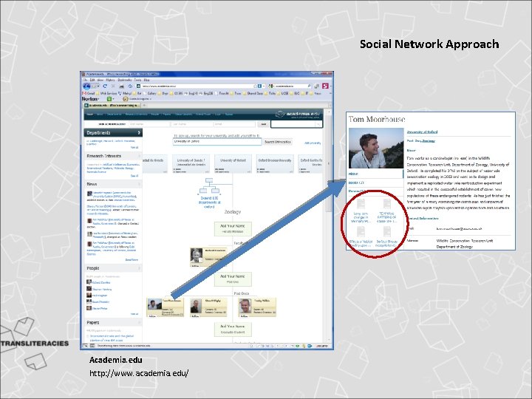Click Add Your Name under Zoology
This screenshot has height=399, width=532.
[233, 228]
